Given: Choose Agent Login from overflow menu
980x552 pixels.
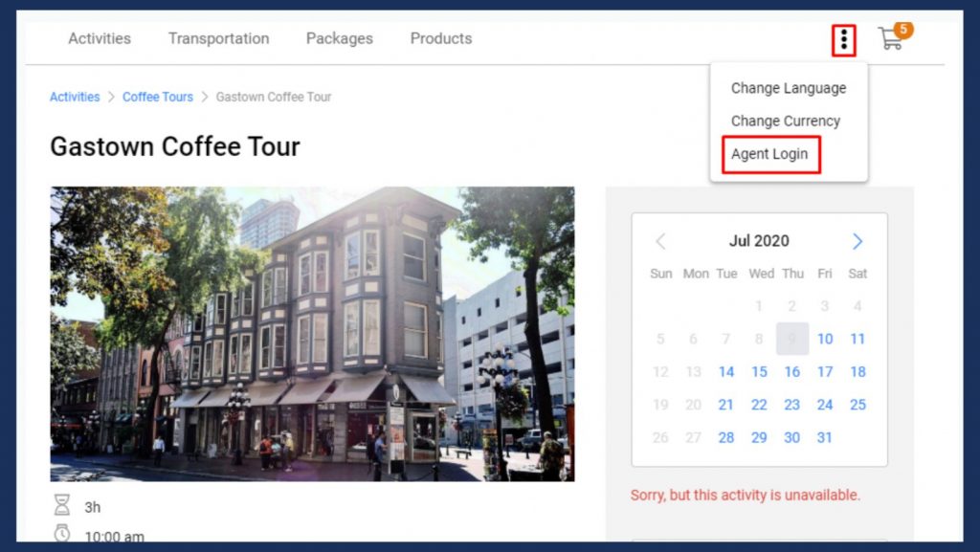Looking at the screenshot, I should click(x=770, y=154).
